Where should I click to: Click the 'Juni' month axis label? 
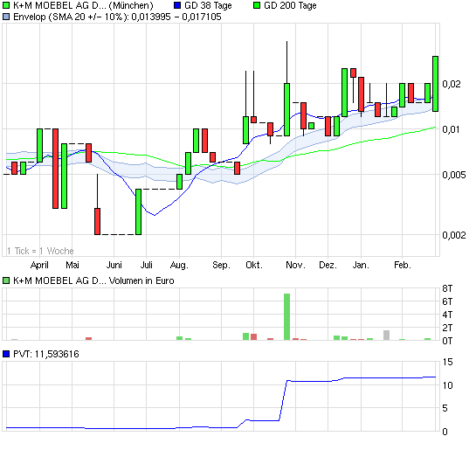pyautogui.click(x=114, y=265)
